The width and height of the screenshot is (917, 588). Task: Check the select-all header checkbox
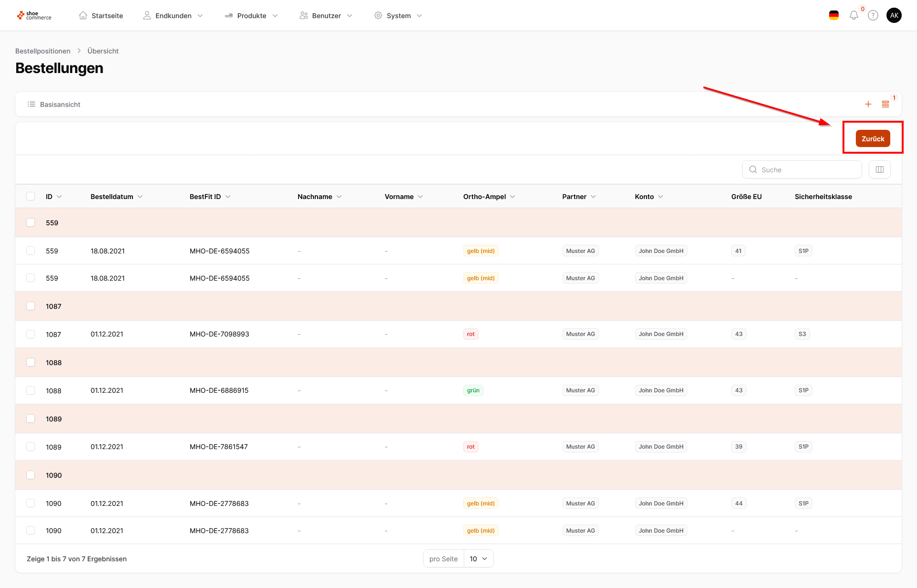pos(31,196)
